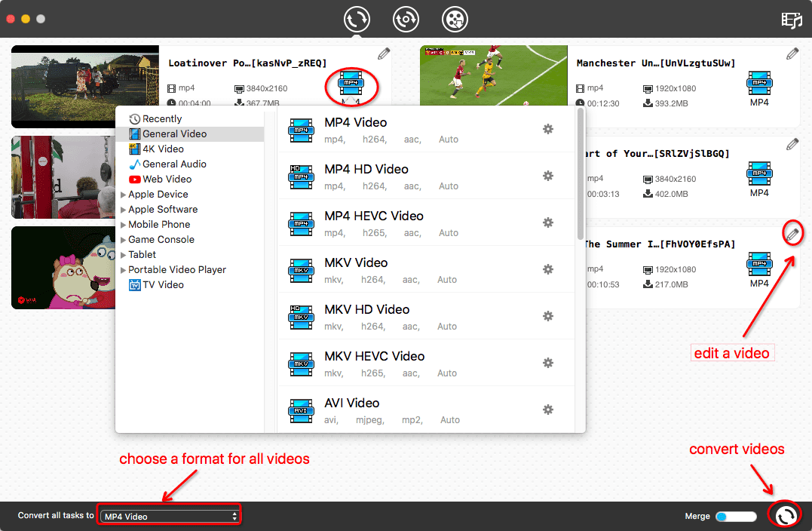Open the Convert all tasks to dropdown
Screen dimensions: 812x531
[x=170, y=516]
